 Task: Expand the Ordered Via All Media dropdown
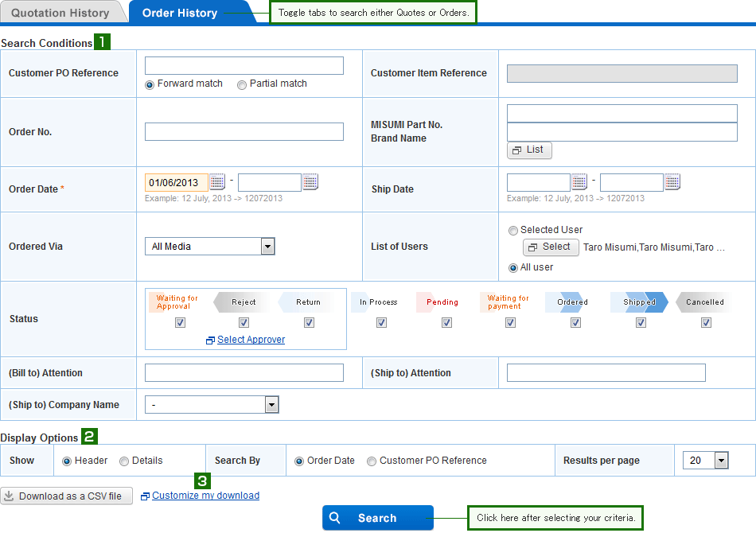268,247
